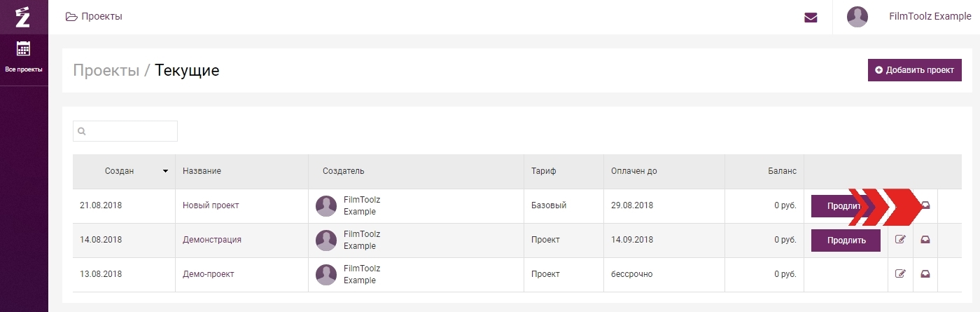Edit the Демонстрация project via pencil icon

coord(900,240)
